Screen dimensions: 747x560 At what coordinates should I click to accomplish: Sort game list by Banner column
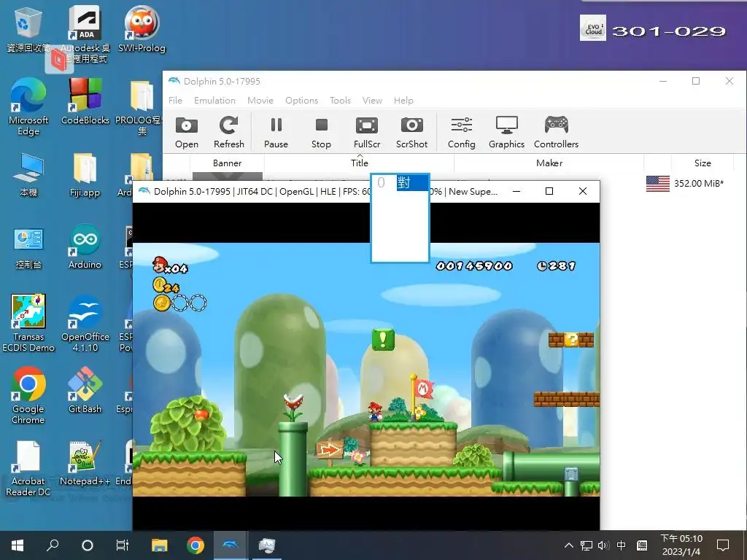[x=228, y=163]
